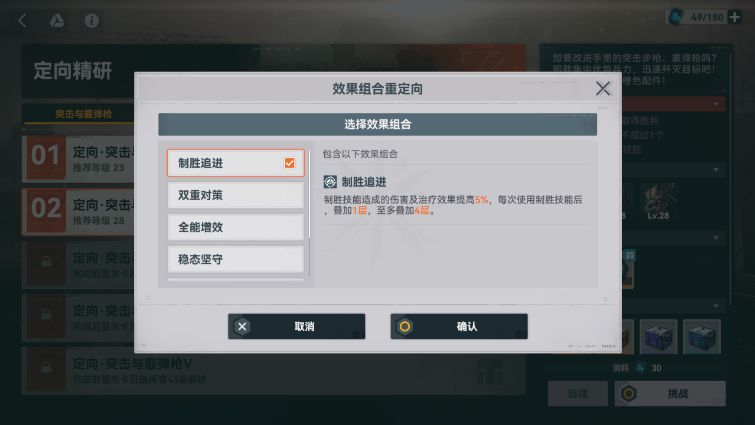This screenshot has width=755, height=425.
Task: Click the circle icon on 确认 button
Action: [405, 326]
